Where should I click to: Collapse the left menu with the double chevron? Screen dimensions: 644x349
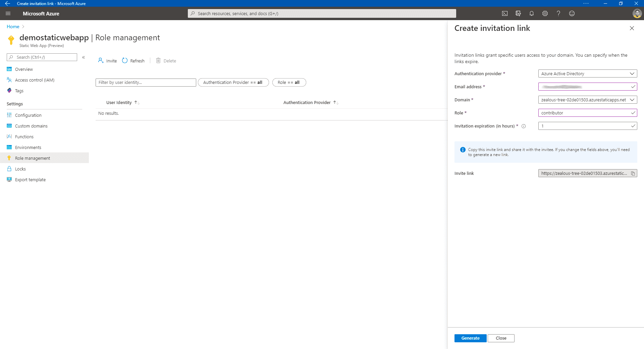coord(84,57)
